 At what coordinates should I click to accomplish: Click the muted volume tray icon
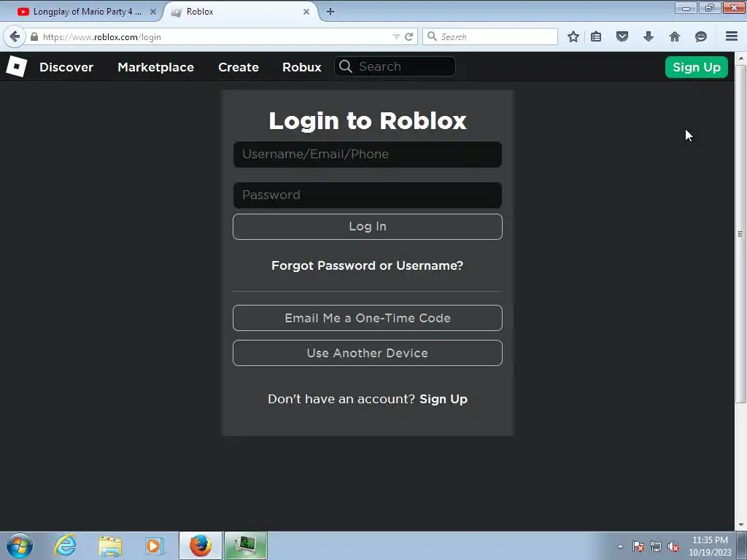tap(673, 547)
